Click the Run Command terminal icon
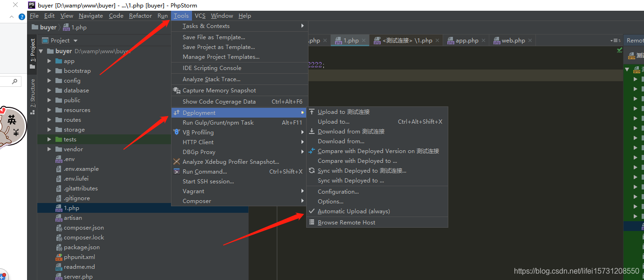The image size is (644, 280). [177, 171]
